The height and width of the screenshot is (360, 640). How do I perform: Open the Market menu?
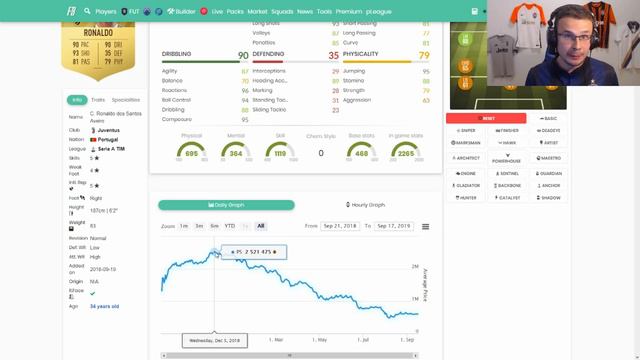coord(257,11)
